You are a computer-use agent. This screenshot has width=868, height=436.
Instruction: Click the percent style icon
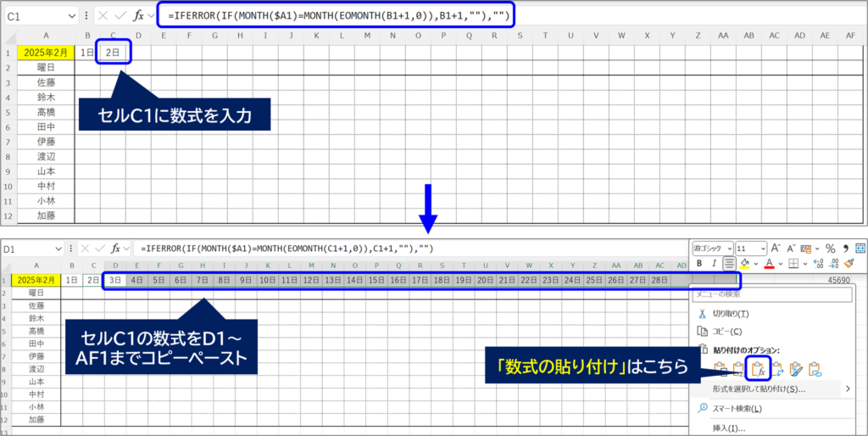(x=831, y=248)
